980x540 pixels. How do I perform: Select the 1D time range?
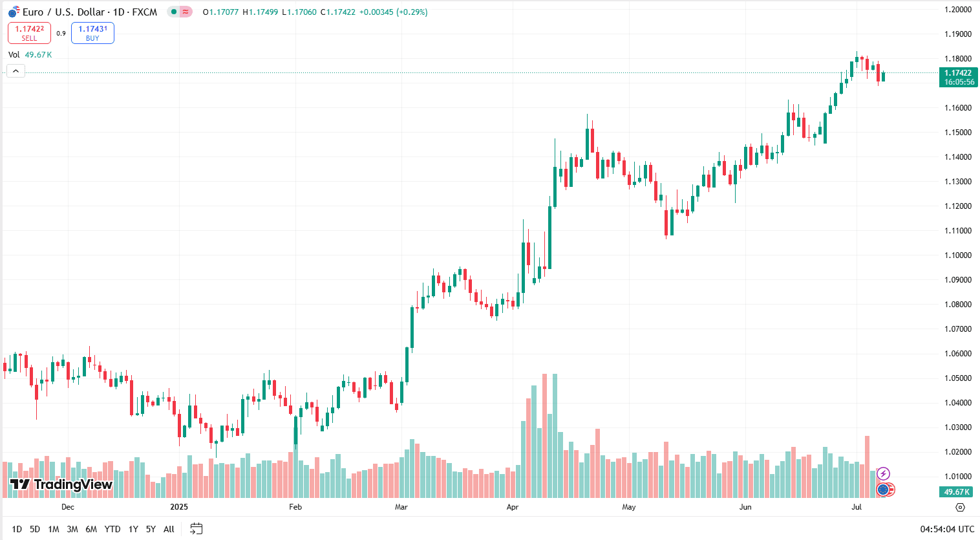17,529
